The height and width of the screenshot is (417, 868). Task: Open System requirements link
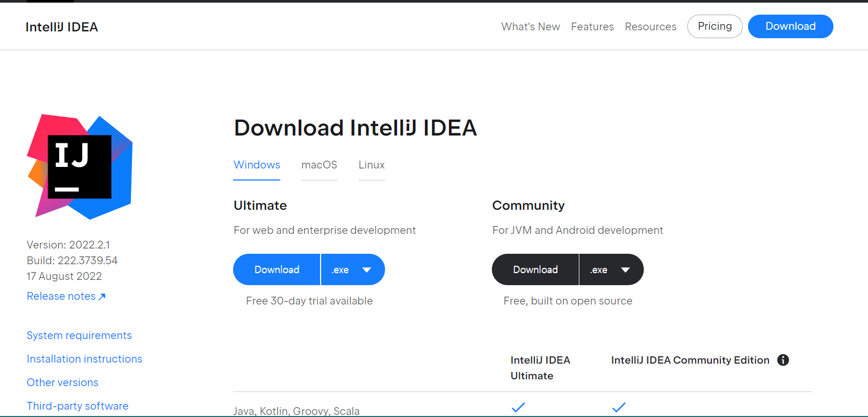click(x=79, y=335)
